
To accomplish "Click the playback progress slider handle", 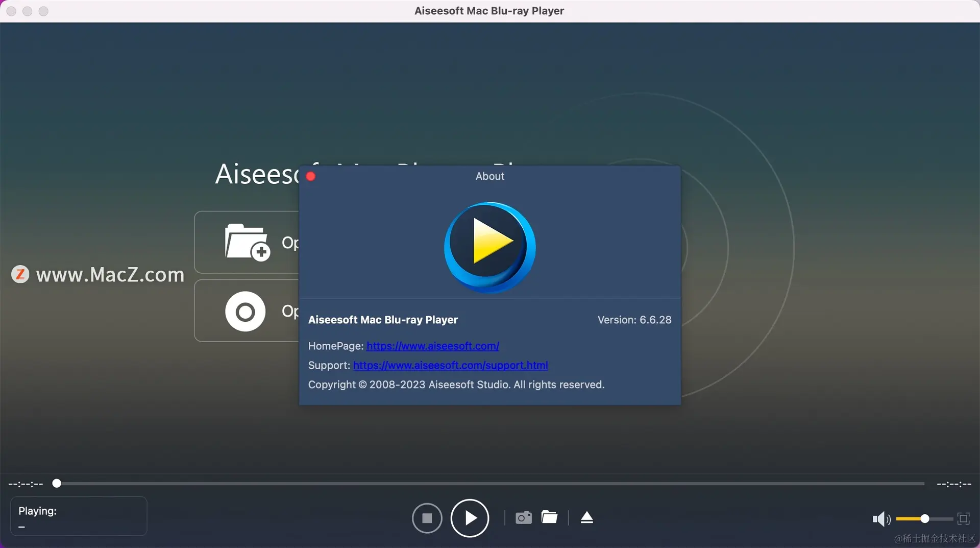I will coord(57,483).
